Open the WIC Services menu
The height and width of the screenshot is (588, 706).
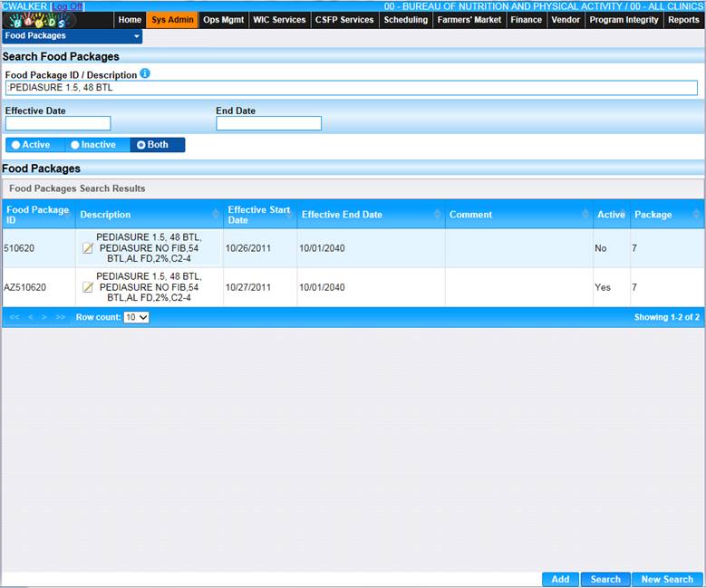click(279, 20)
